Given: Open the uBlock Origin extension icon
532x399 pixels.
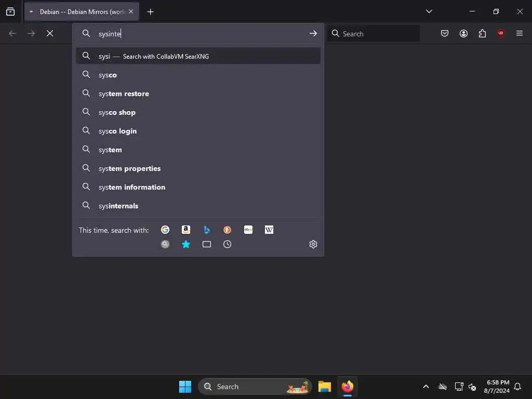Looking at the screenshot, I should coord(501,33).
